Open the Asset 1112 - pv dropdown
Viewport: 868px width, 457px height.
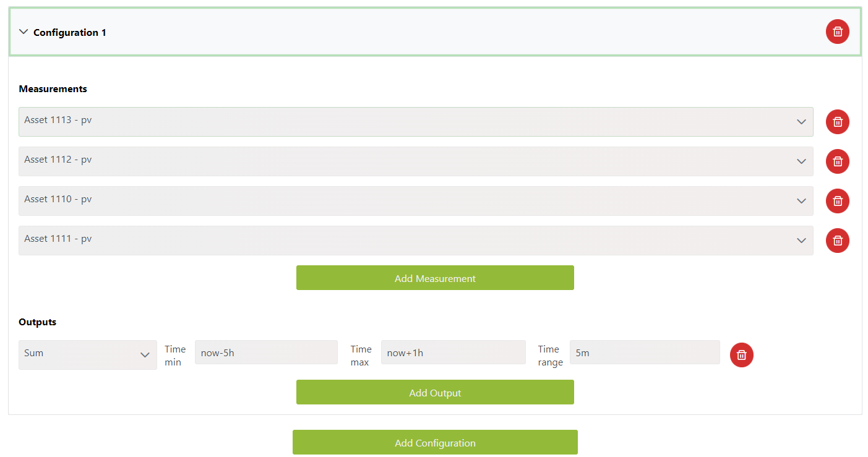[x=416, y=161]
